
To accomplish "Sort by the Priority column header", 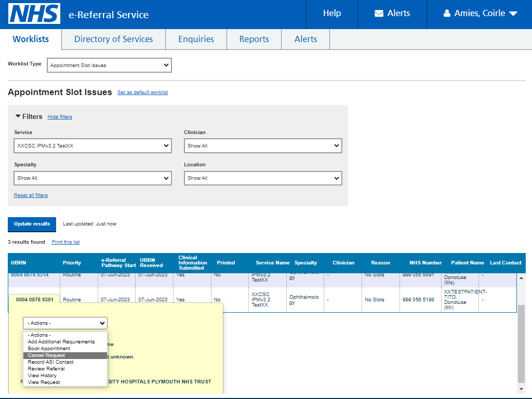I will click(x=72, y=262).
